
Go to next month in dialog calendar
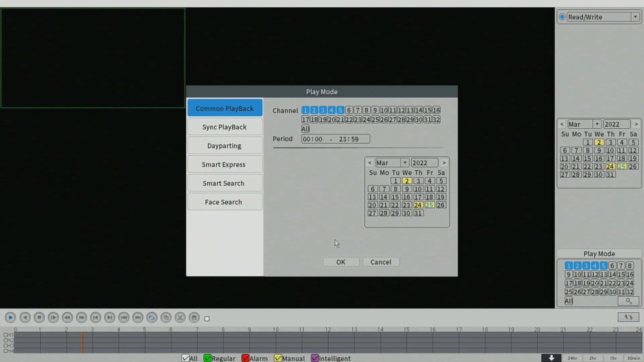[444, 163]
